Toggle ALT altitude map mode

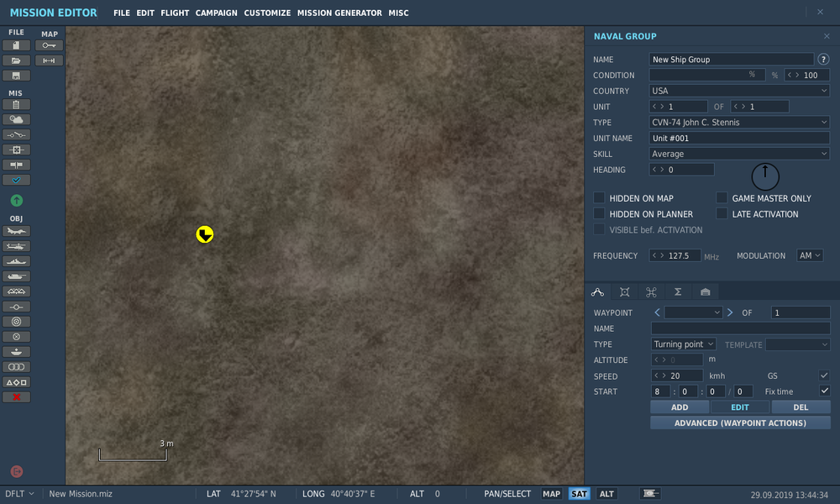[x=606, y=494]
